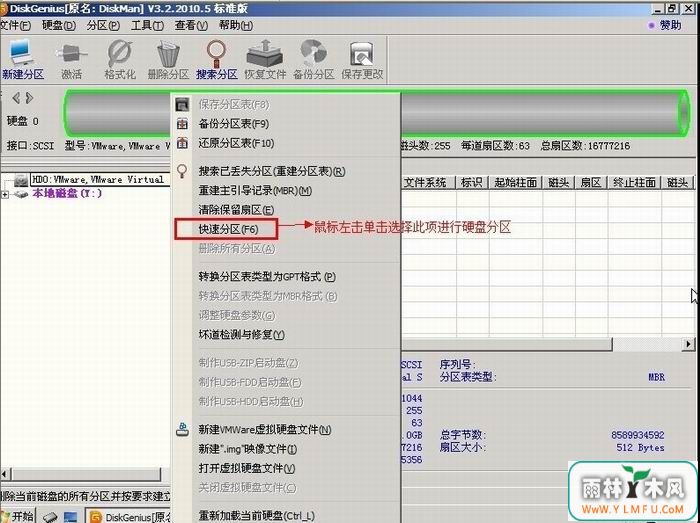Click the HD0 hard disk icon in tree
The height and width of the screenshot is (523, 700).
[x=21, y=180]
